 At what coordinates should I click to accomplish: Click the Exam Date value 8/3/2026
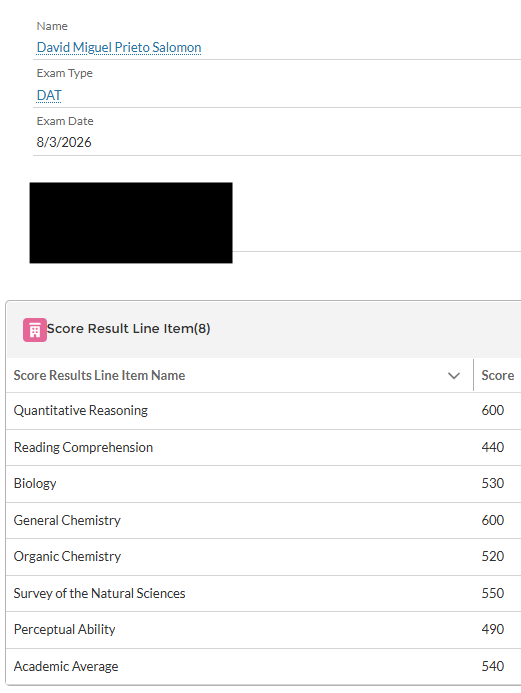click(x=64, y=142)
